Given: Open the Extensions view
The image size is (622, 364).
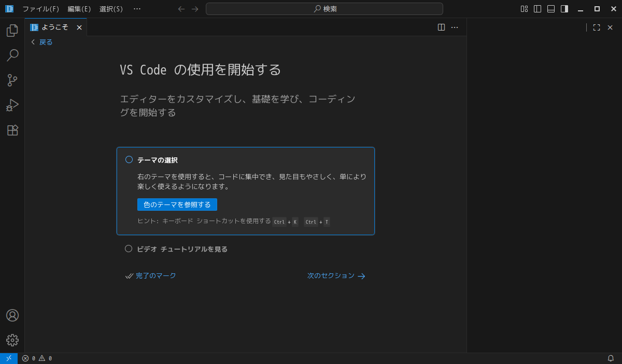Looking at the screenshot, I should pyautogui.click(x=12, y=130).
